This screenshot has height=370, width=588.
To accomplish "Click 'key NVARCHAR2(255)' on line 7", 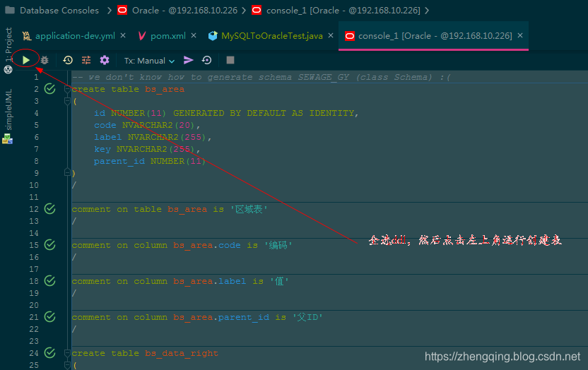I will [144, 149].
